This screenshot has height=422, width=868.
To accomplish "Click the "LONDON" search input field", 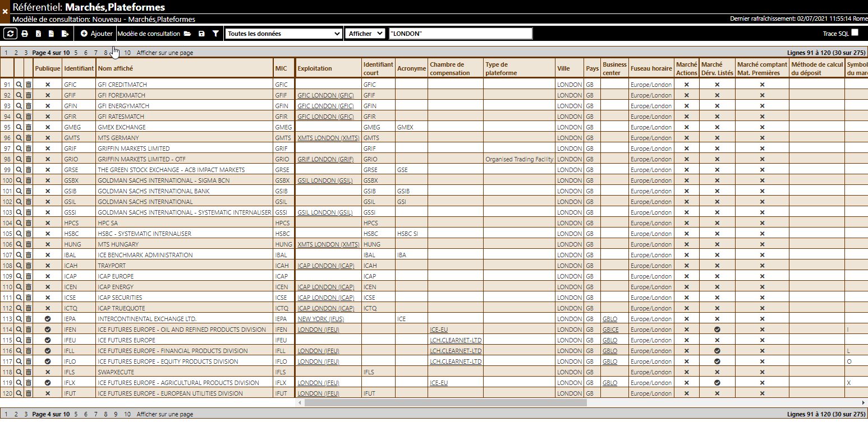I will [x=460, y=34].
